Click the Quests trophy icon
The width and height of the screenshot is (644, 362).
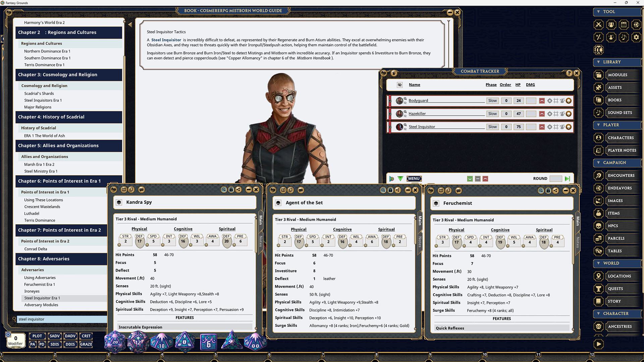point(598,289)
